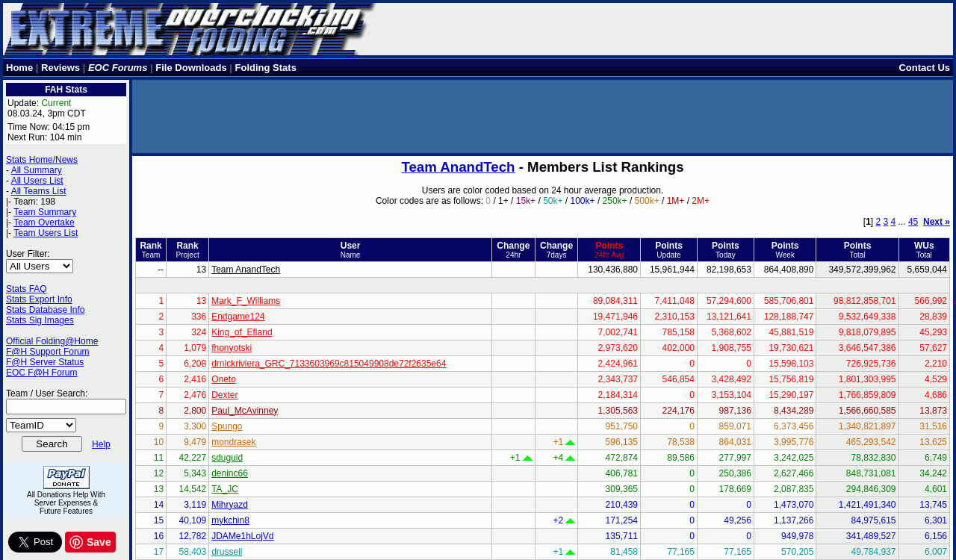
Task: Open user King_of_Efland
Action: tap(241, 332)
